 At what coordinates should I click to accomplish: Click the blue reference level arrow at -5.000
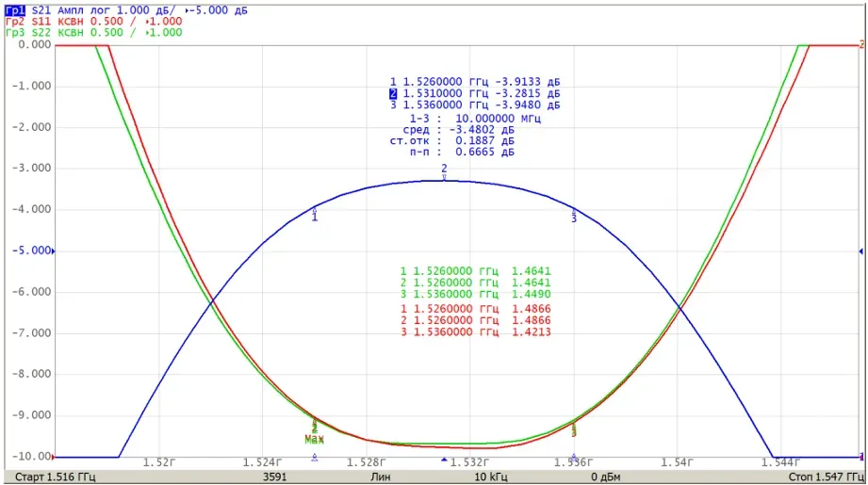(53, 251)
